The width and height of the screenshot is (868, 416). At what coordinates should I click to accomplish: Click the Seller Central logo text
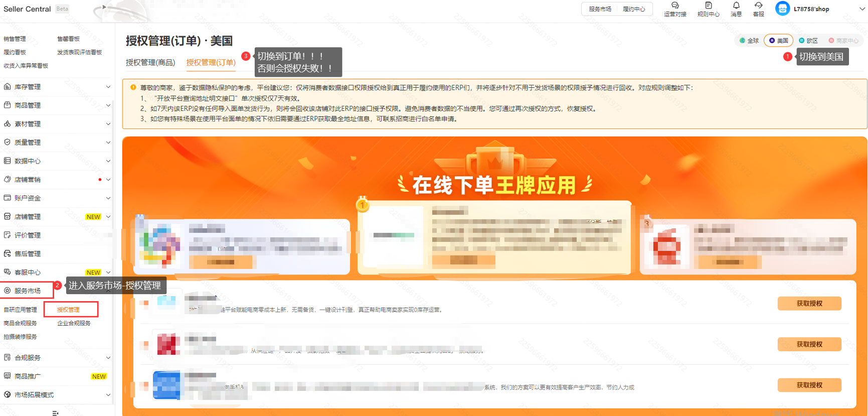click(x=27, y=9)
